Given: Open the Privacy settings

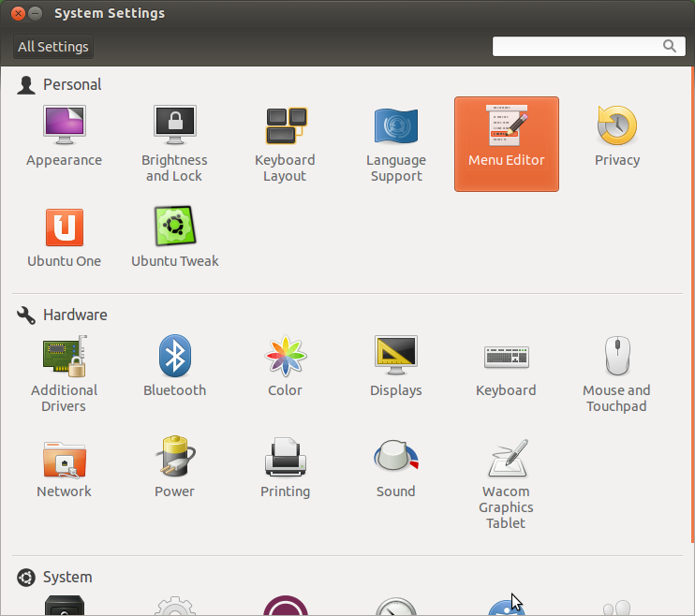Looking at the screenshot, I should coord(617,136).
